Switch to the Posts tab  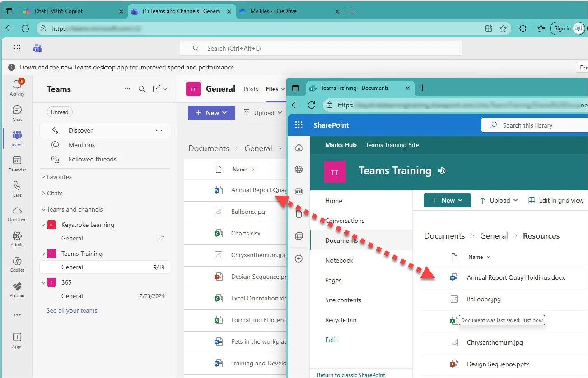tap(251, 89)
